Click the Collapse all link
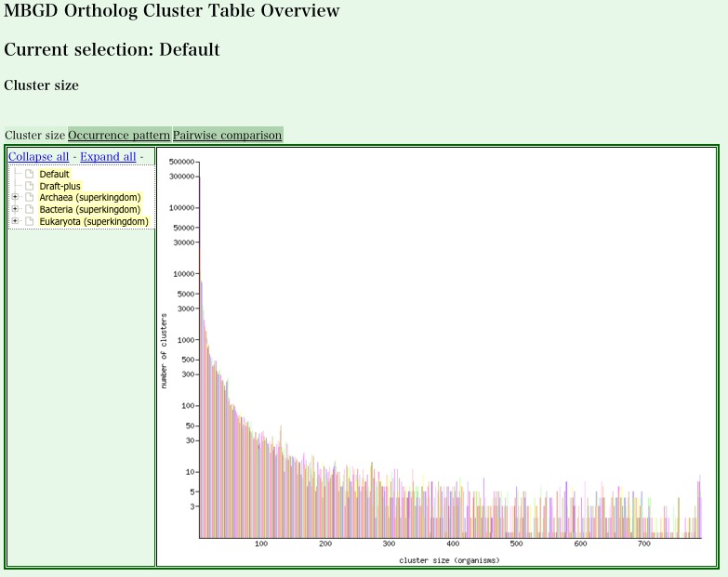Viewport: 728px width, 577px height. point(38,157)
